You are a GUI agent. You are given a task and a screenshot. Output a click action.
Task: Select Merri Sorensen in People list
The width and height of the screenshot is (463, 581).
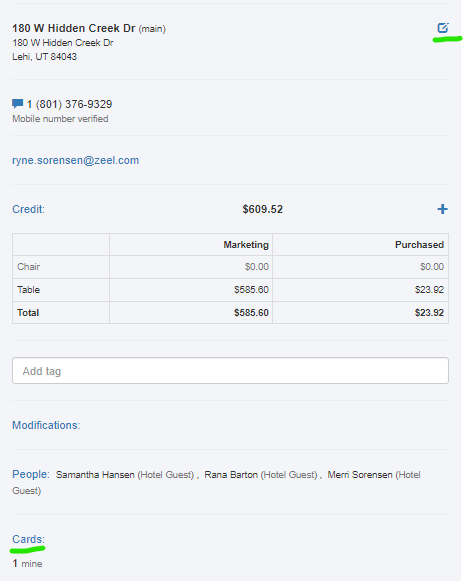[360, 475]
